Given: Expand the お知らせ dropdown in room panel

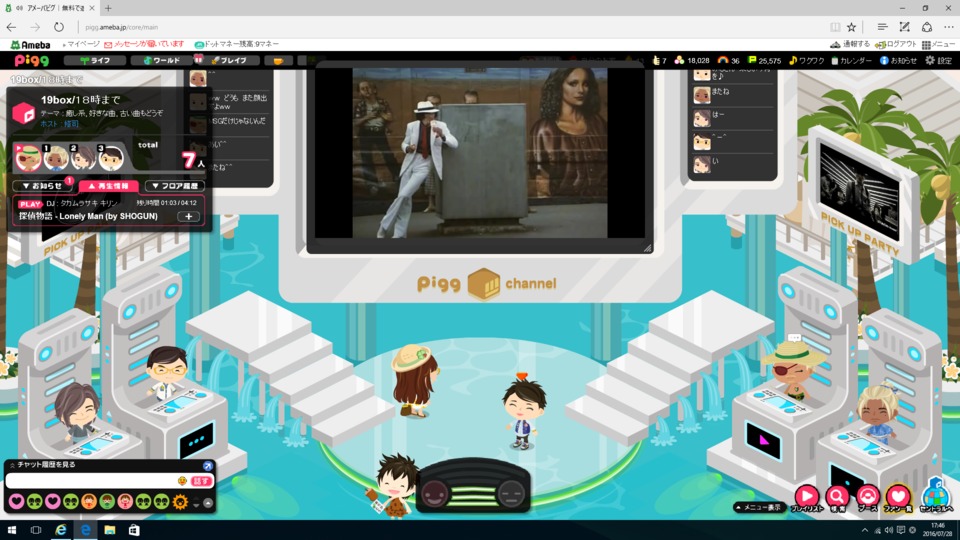Looking at the screenshot, I should 42,186.
